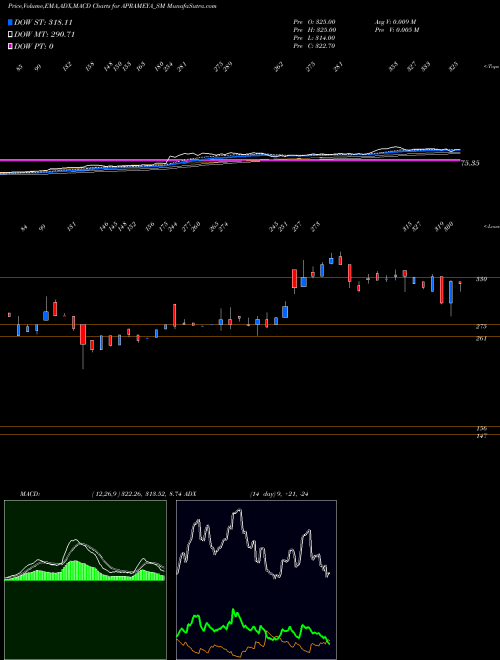The height and width of the screenshot is (660, 500).
Task: Click the 'Pre L: 314.00' low value
Action: [x=314, y=38]
